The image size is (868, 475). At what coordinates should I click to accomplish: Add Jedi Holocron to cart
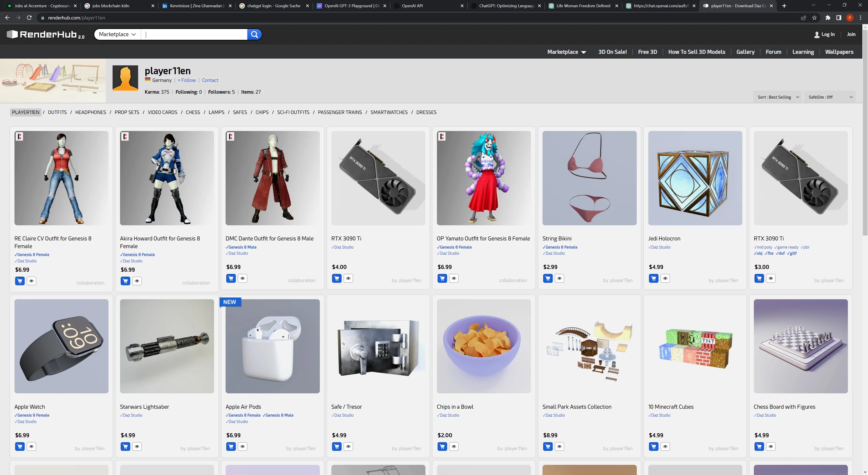tap(653, 278)
